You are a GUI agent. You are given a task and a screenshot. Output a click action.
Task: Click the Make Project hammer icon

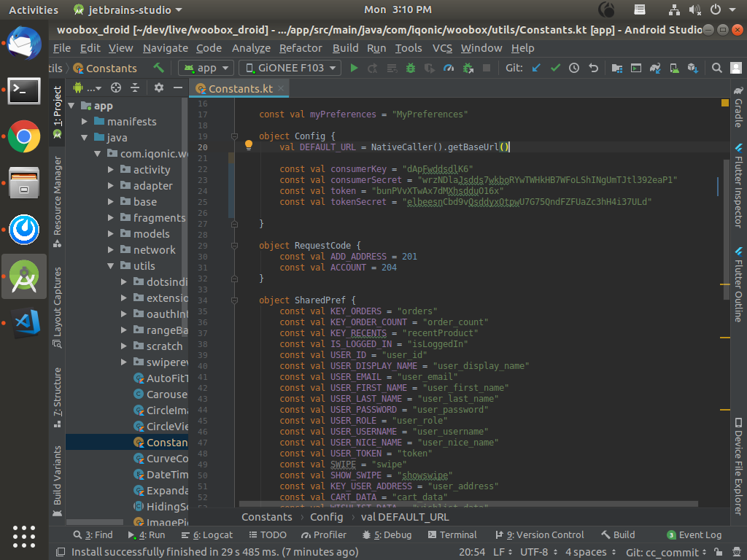pyautogui.click(x=158, y=68)
